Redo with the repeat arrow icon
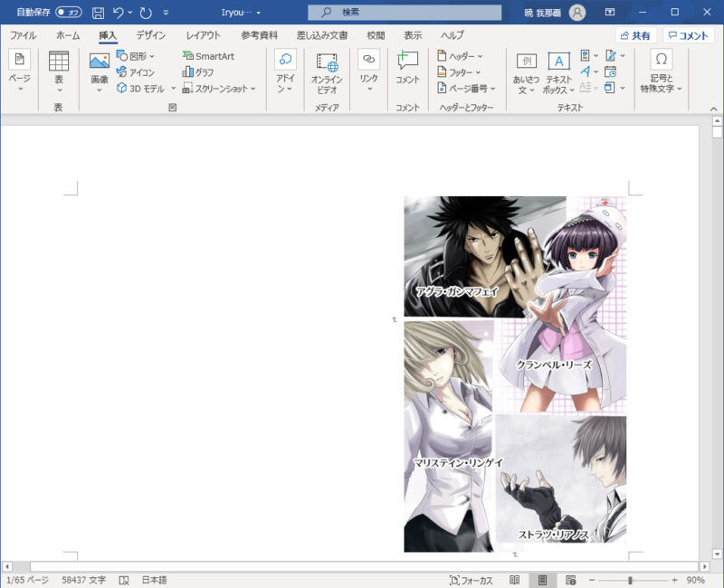Image resolution: width=724 pixels, height=588 pixels. click(146, 13)
